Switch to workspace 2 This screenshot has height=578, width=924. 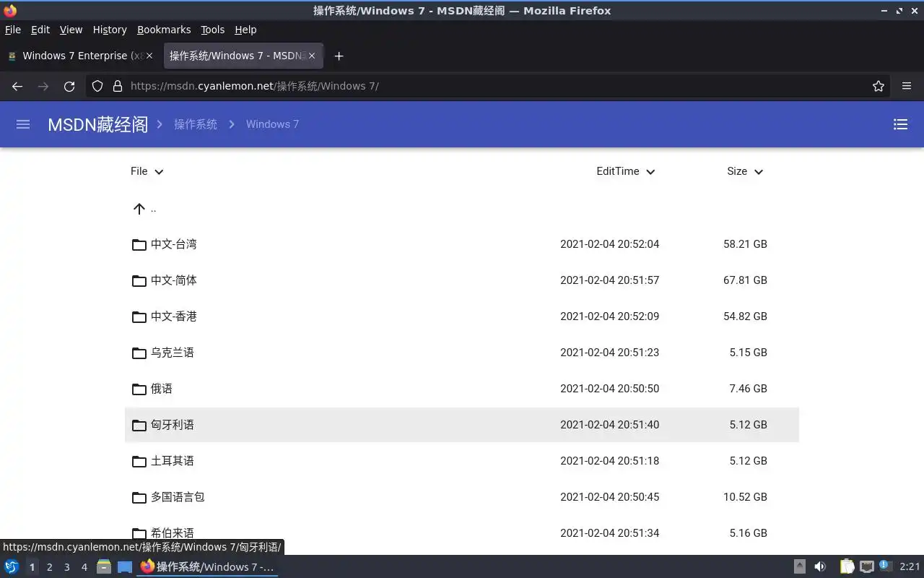tap(49, 567)
